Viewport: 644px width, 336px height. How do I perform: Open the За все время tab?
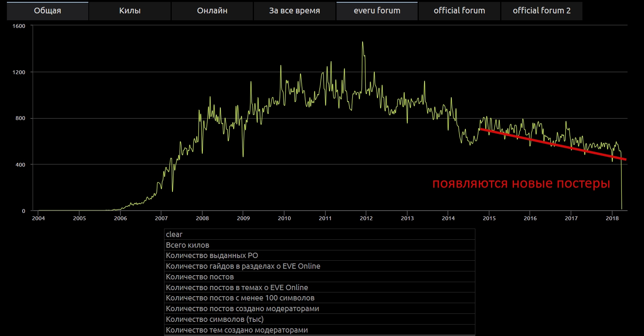(x=294, y=11)
